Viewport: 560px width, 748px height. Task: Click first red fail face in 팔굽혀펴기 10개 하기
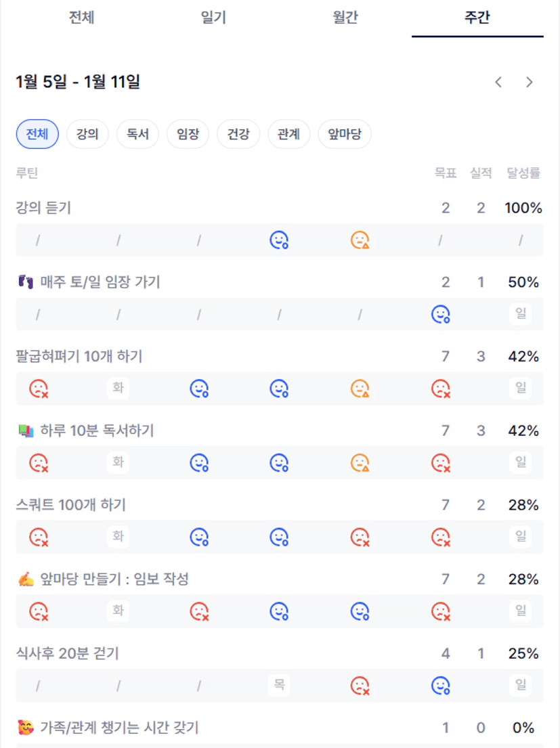pyautogui.click(x=38, y=389)
